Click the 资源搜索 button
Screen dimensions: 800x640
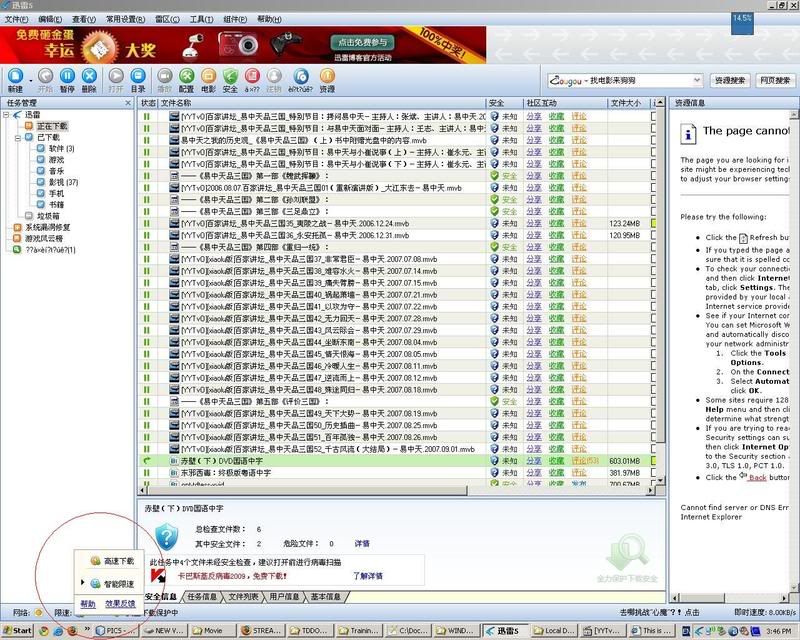729,80
